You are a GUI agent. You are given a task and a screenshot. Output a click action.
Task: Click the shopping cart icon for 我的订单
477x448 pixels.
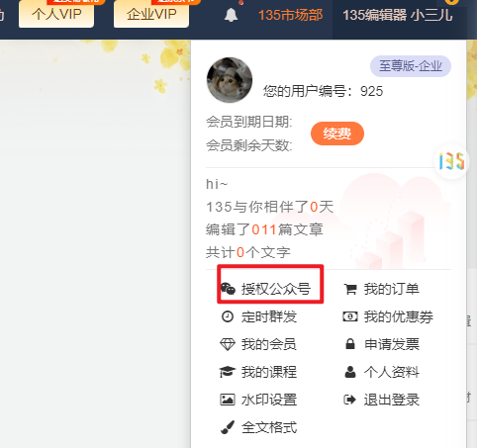tap(350, 289)
